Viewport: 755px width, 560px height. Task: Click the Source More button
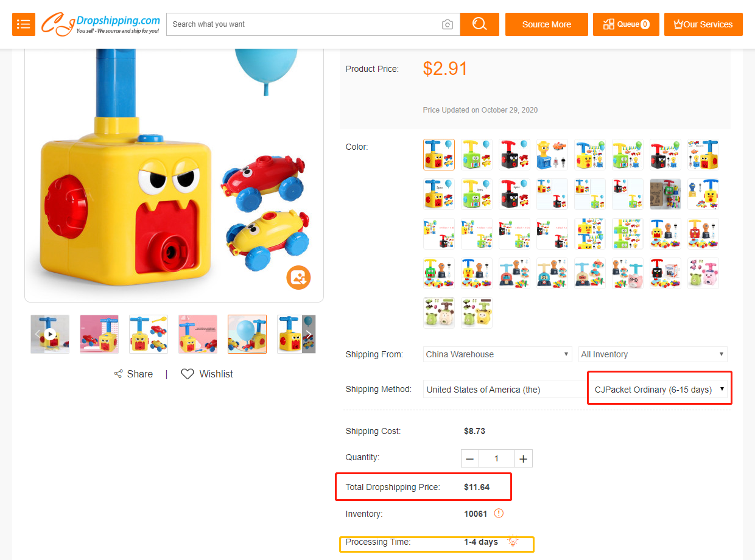pyautogui.click(x=546, y=24)
